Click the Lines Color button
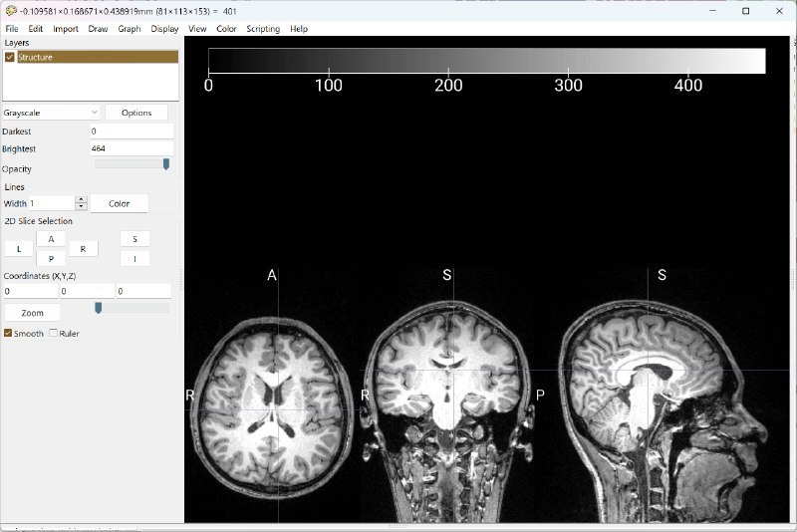The width and height of the screenshot is (797, 532). point(119,203)
